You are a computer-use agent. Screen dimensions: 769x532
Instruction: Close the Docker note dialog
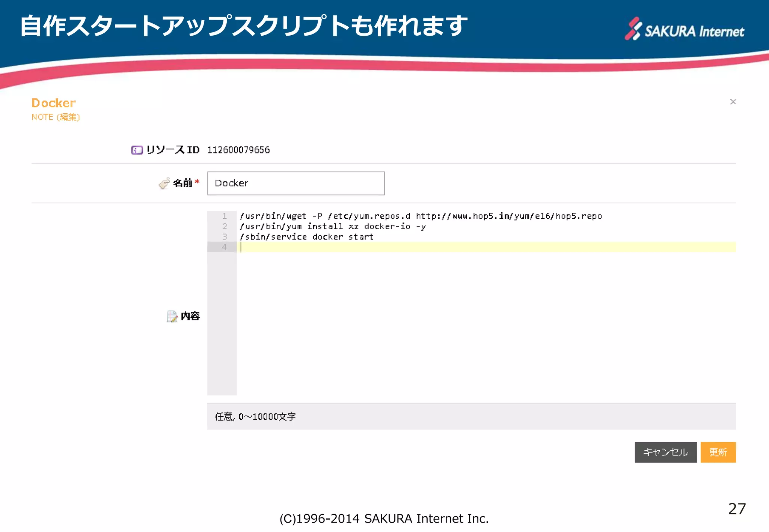733,102
